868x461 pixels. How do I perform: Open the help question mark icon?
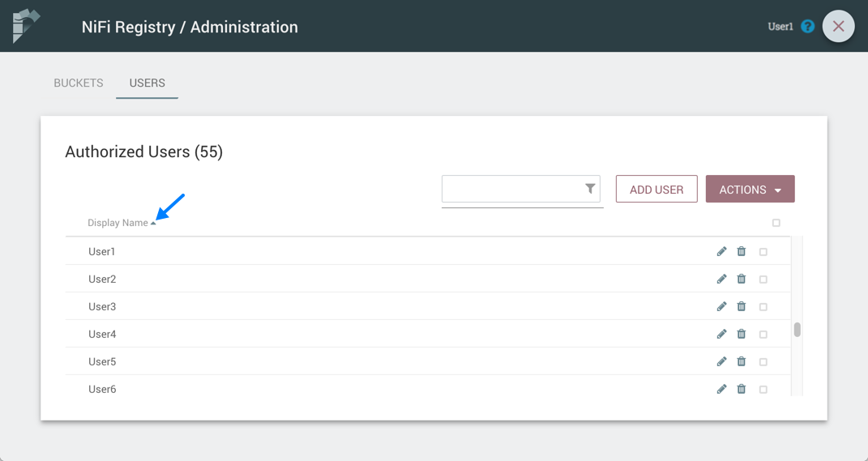(x=807, y=27)
